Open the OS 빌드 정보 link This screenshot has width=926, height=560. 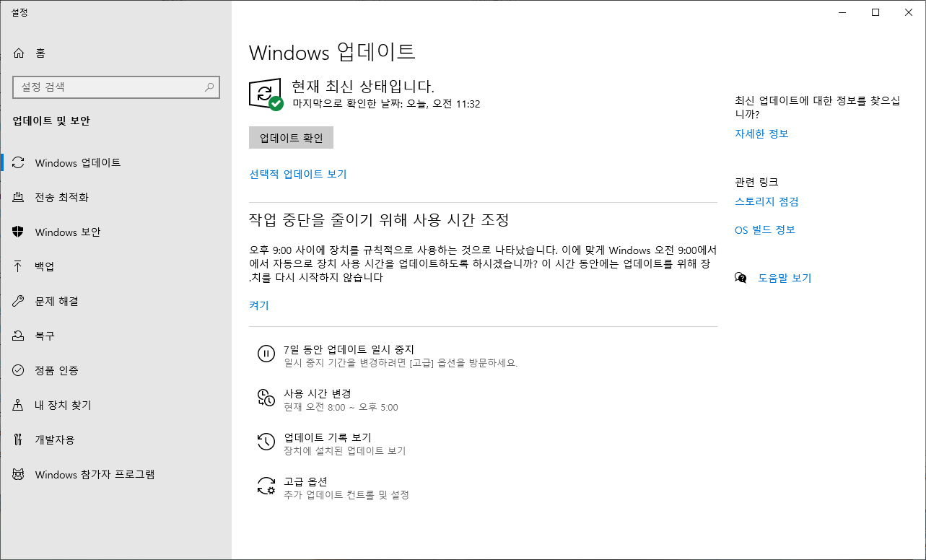coord(765,229)
